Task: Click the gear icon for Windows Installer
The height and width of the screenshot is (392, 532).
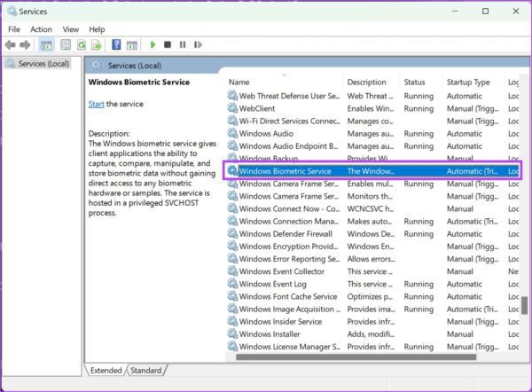Action: (232, 333)
